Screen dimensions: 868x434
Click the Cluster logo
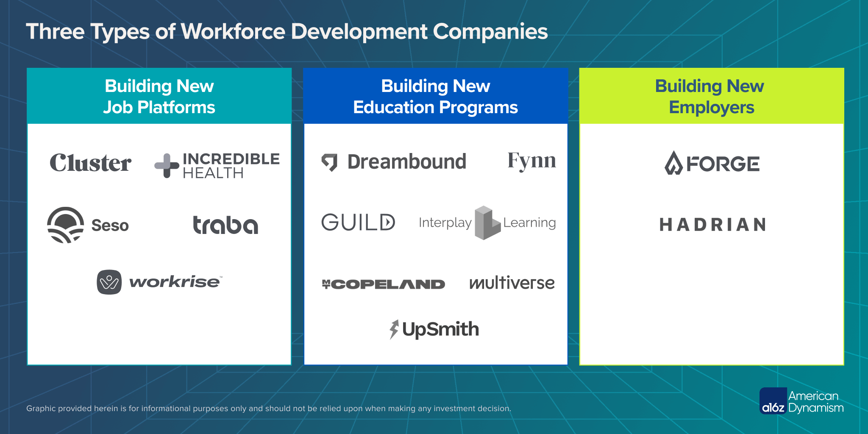pyautogui.click(x=90, y=163)
